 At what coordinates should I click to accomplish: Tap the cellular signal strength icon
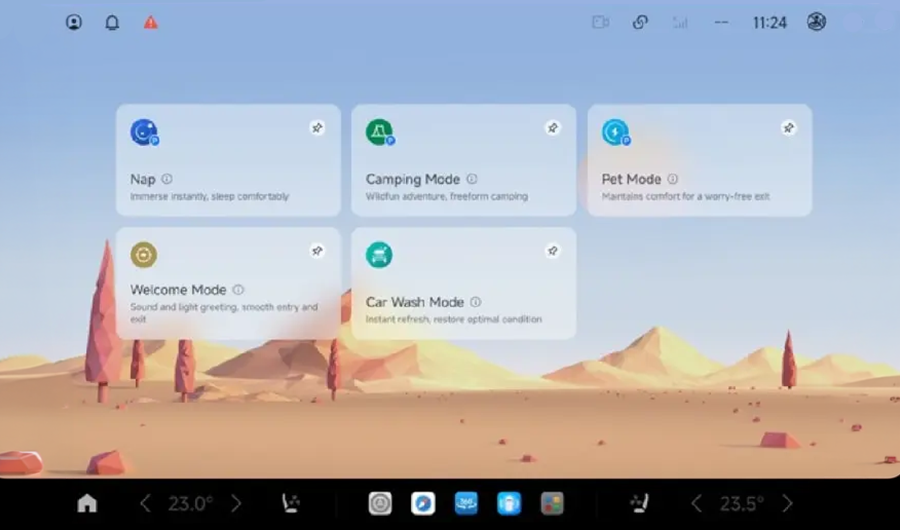[680, 22]
